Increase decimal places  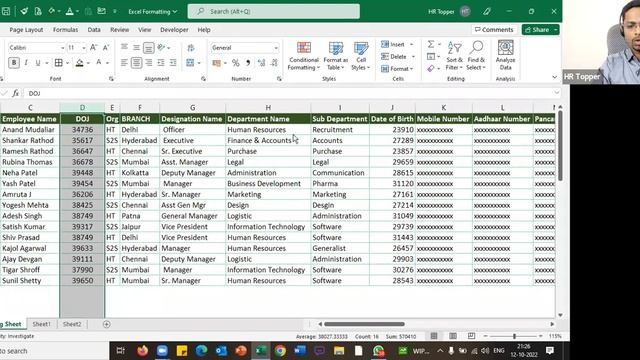pos(261,63)
